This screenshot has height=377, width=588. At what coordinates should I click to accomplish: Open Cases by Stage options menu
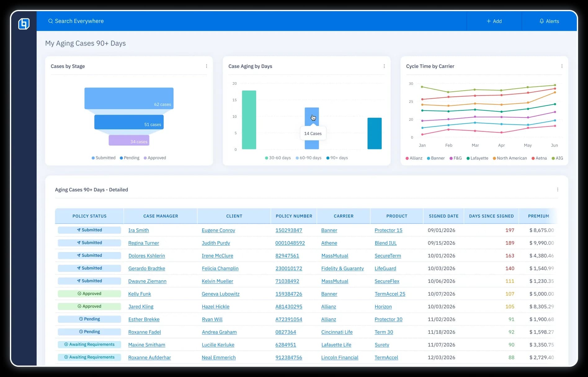pyautogui.click(x=207, y=66)
